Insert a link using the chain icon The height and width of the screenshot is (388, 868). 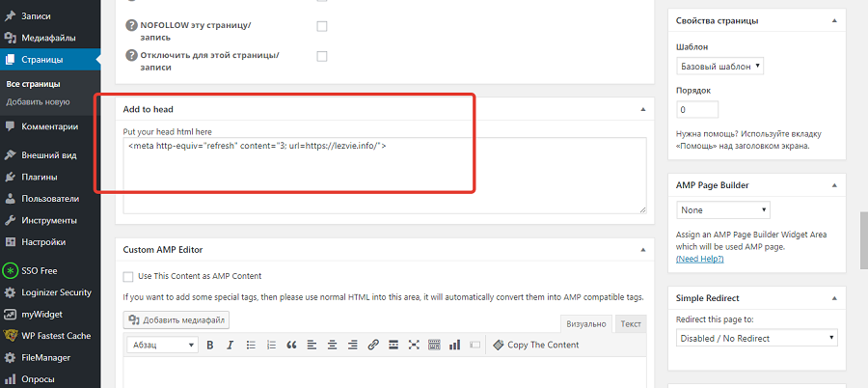pos(372,346)
